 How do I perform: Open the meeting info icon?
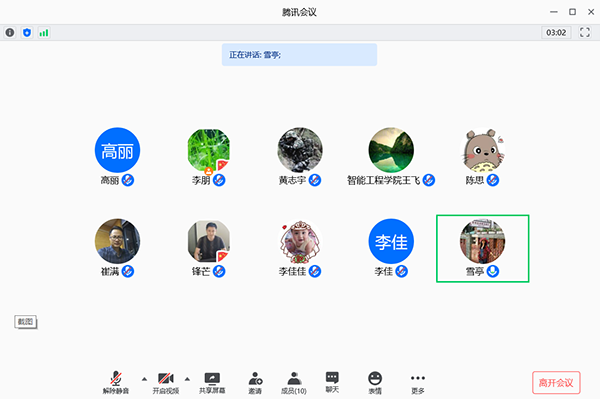tap(10, 33)
